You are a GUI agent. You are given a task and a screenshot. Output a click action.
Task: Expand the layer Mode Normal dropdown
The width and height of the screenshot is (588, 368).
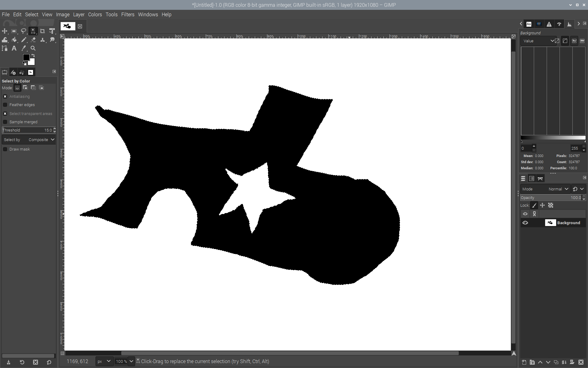pyautogui.click(x=558, y=189)
